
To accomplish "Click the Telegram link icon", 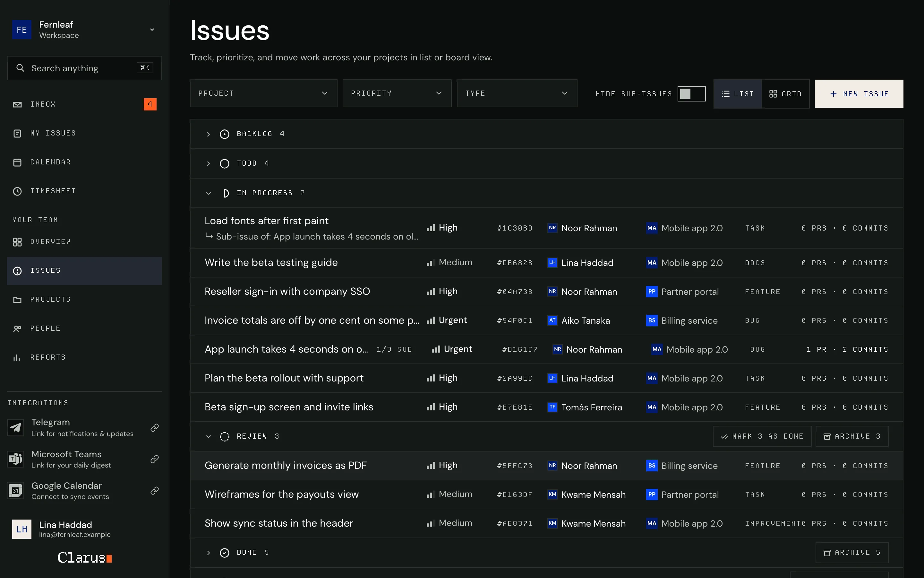I will point(154,427).
